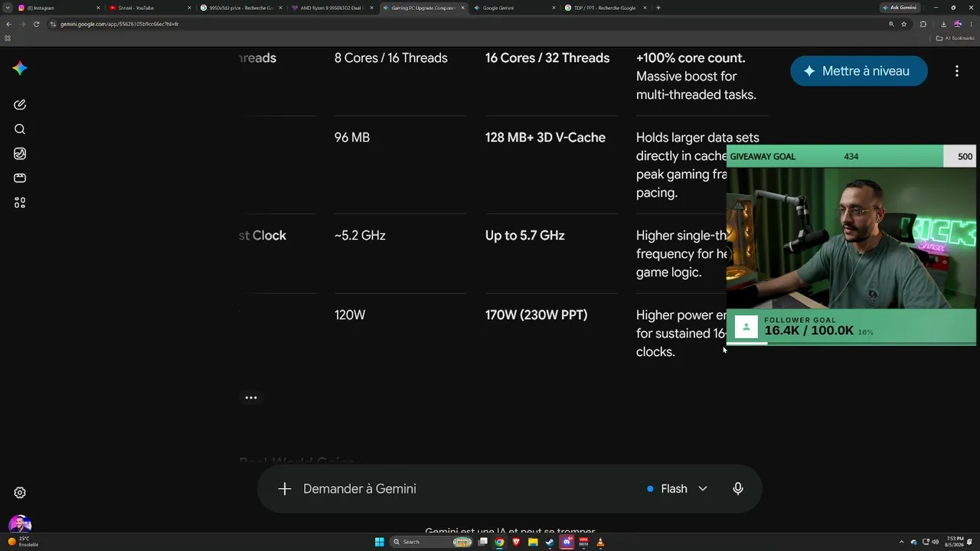The height and width of the screenshot is (551, 980).
Task: Click the Gemini sparkle logo in the sidebar
Action: [20, 68]
